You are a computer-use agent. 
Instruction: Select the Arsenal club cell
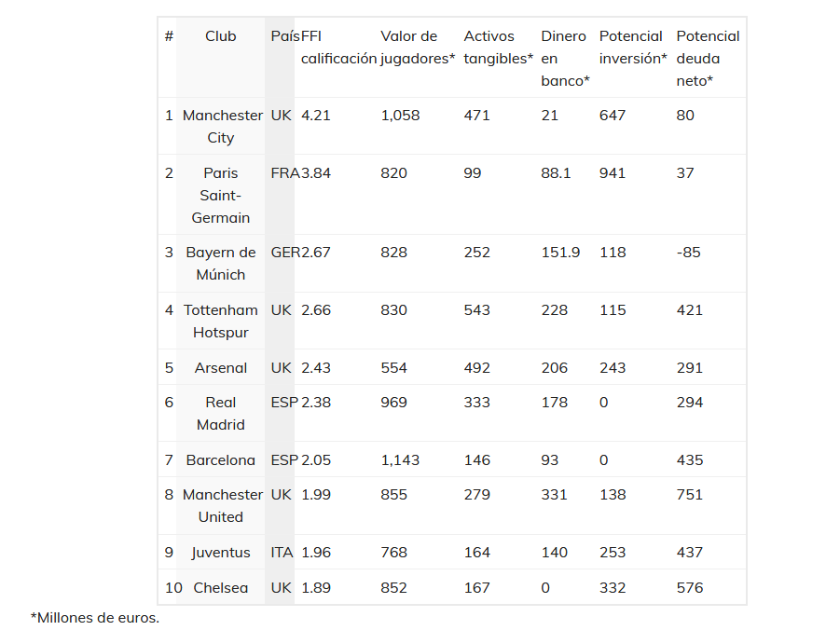coord(220,367)
